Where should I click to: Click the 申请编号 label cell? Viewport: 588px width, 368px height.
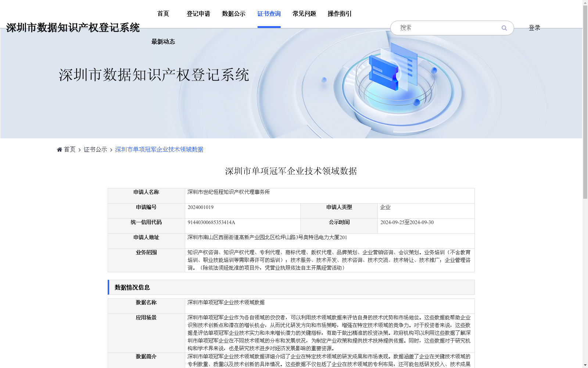(x=146, y=211)
